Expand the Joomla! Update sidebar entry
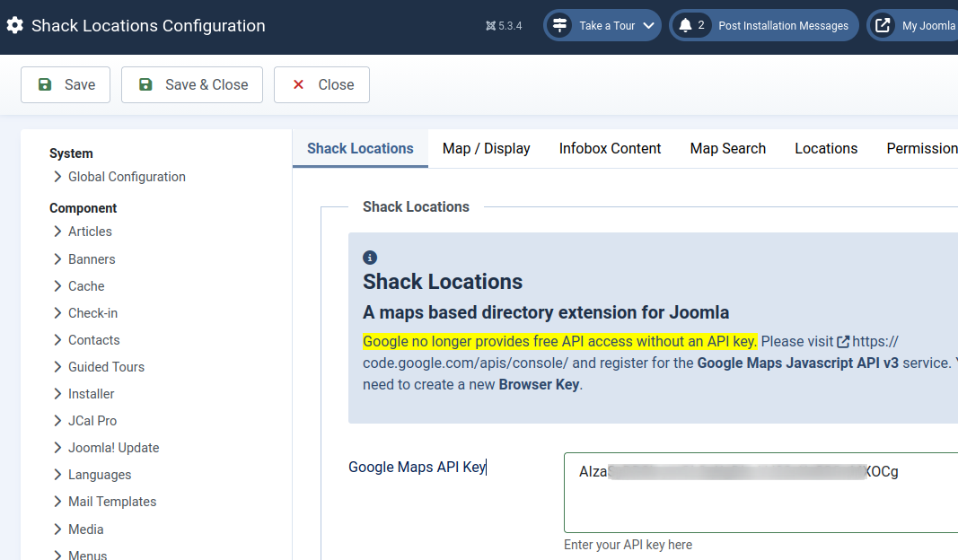Image resolution: width=958 pixels, height=560 pixels. click(114, 447)
